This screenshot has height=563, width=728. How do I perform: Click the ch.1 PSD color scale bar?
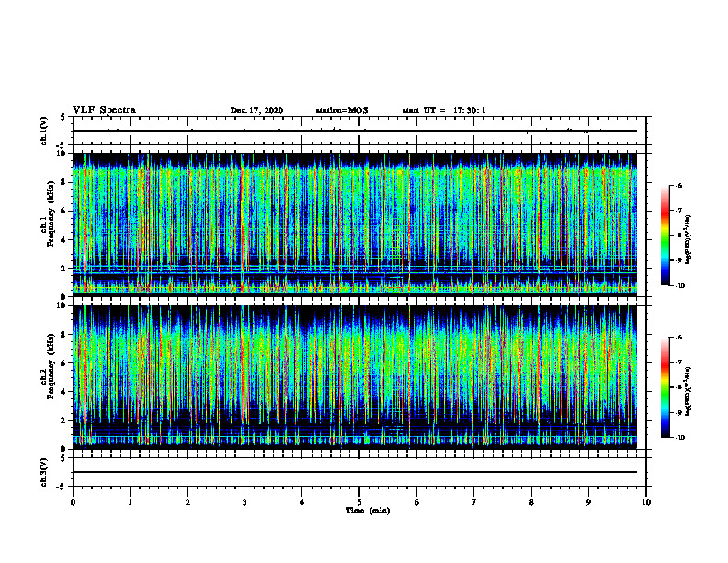[665, 236]
